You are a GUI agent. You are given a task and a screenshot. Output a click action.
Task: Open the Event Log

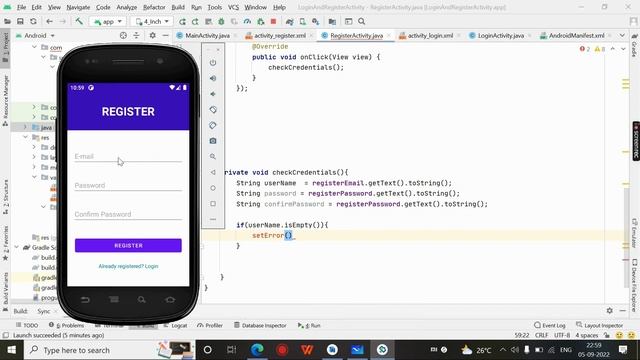tap(550, 325)
